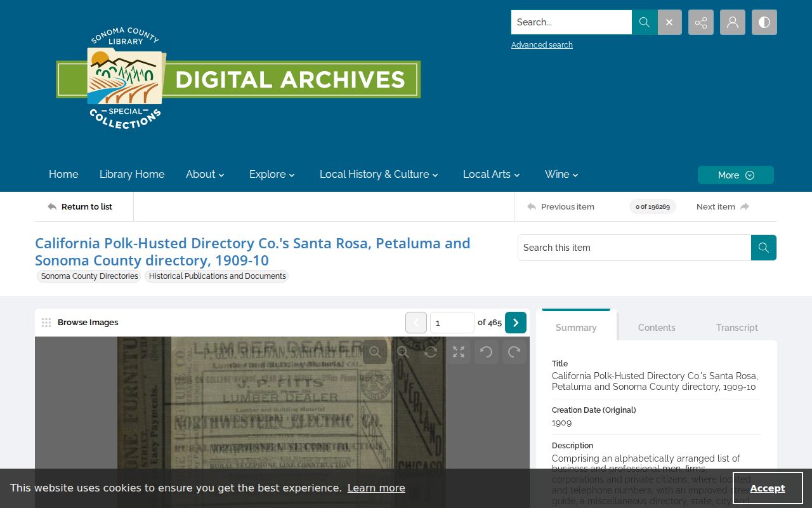This screenshot has width=812, height=508.
Task: Go to Next item
Action: (723, 206)
